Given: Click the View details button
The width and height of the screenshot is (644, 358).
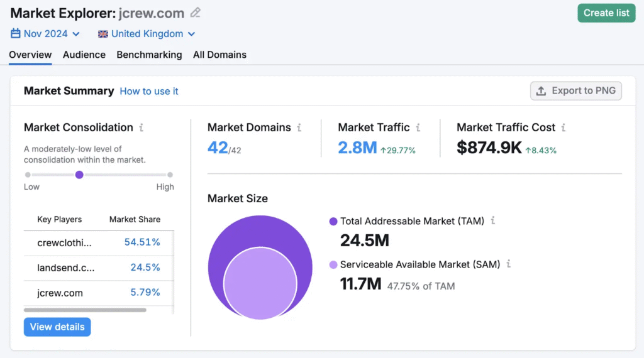Looking at the screenshot, I should point(57,327).
